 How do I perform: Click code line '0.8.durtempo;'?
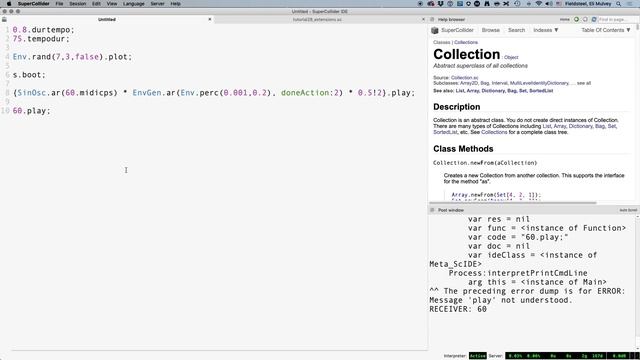pos(43,30)
